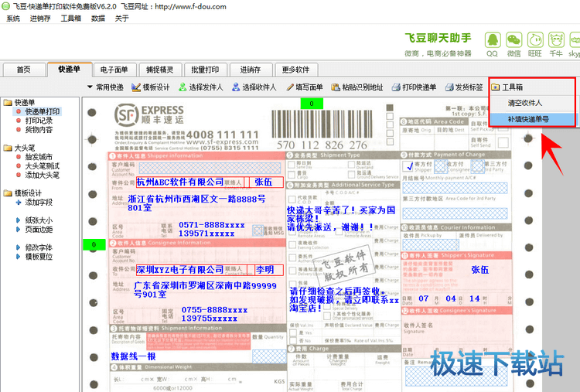Click the recipient phone 0755-8888xxxx

point(214,310)
